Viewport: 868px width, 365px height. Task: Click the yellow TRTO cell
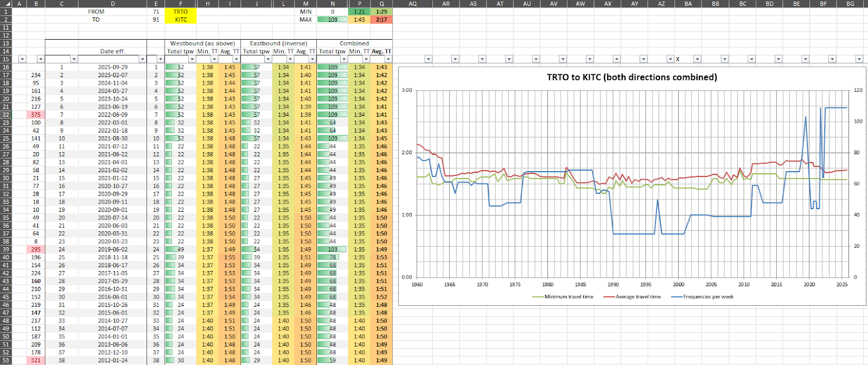[x=181, y=11]
